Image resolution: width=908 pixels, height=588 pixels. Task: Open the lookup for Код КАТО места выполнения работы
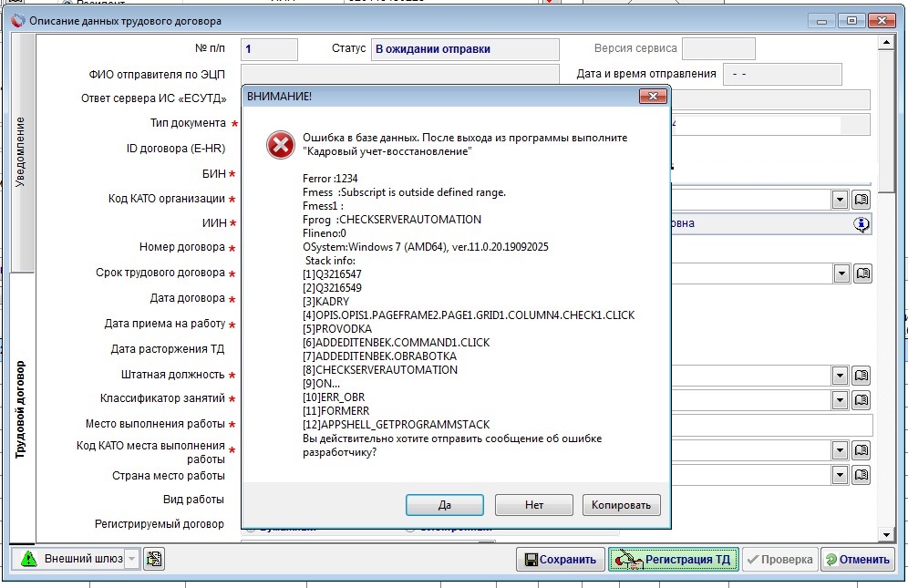[x=862, y=450]
